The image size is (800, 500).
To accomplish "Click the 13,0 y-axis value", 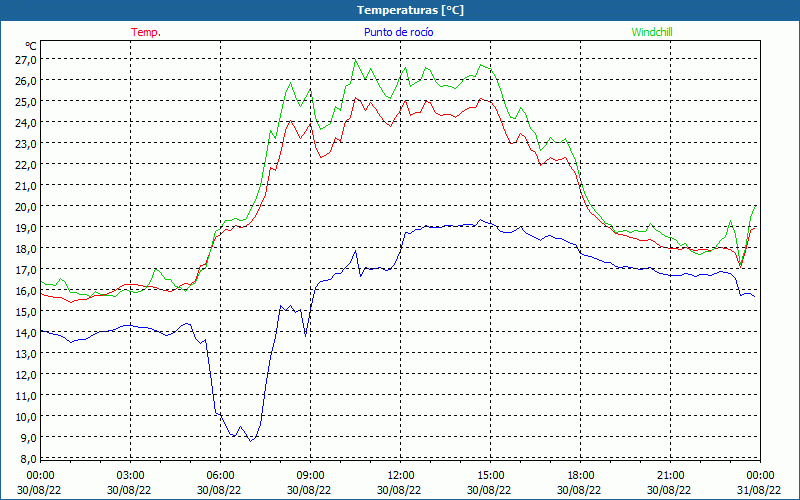I will pyautogui.click(x=26, y=354).
